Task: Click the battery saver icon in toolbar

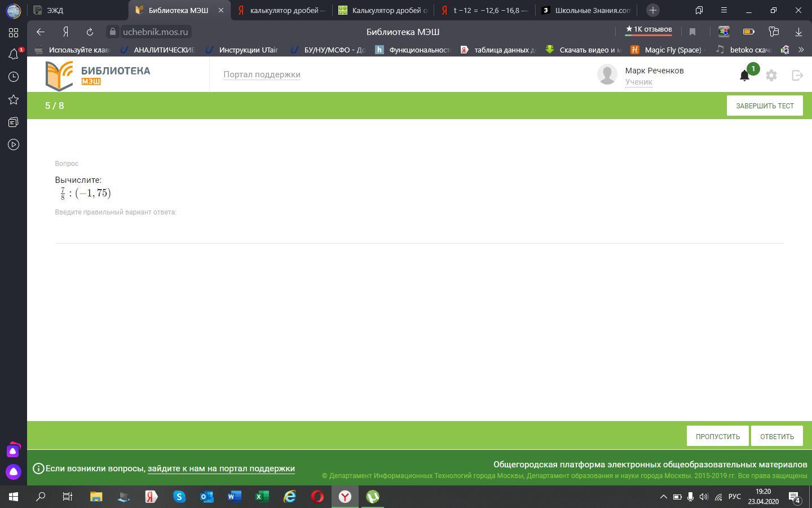Action: coord(749,32)
